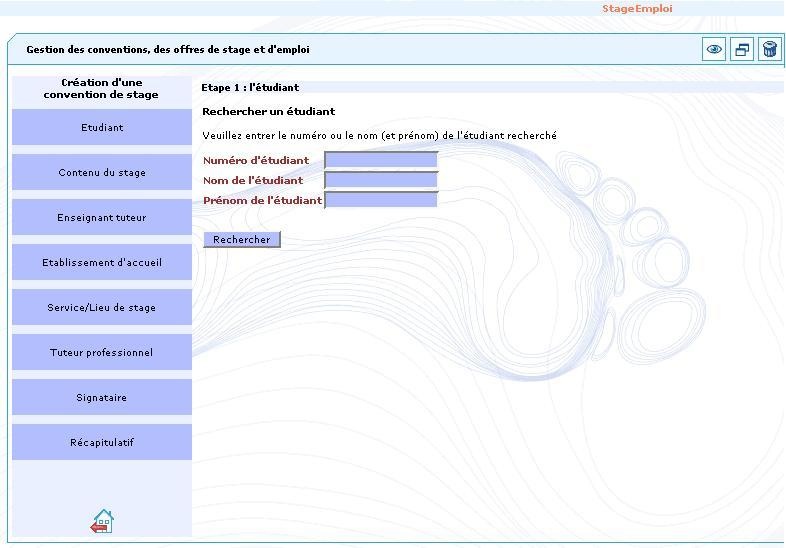This screenshot has width=786, height=548.
Task: Click the Etape 1 : l'étudiant header
Action: (x=250, y=88)
